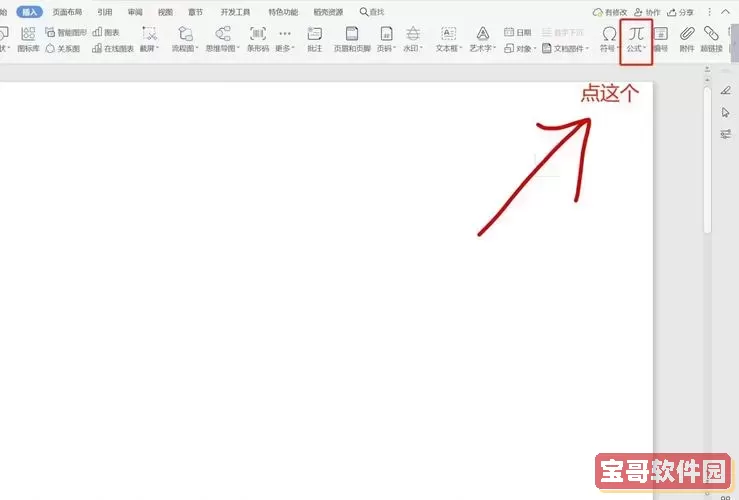Click the 分享 share button
739x500 pixels.
[680, 12]
